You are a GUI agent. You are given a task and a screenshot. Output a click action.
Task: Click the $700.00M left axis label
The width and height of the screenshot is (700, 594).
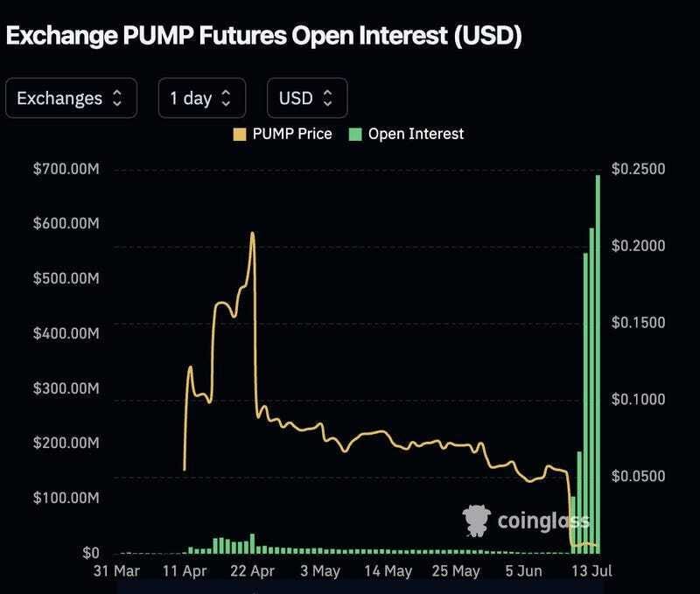pyautogui.click(x=66, y=169)
